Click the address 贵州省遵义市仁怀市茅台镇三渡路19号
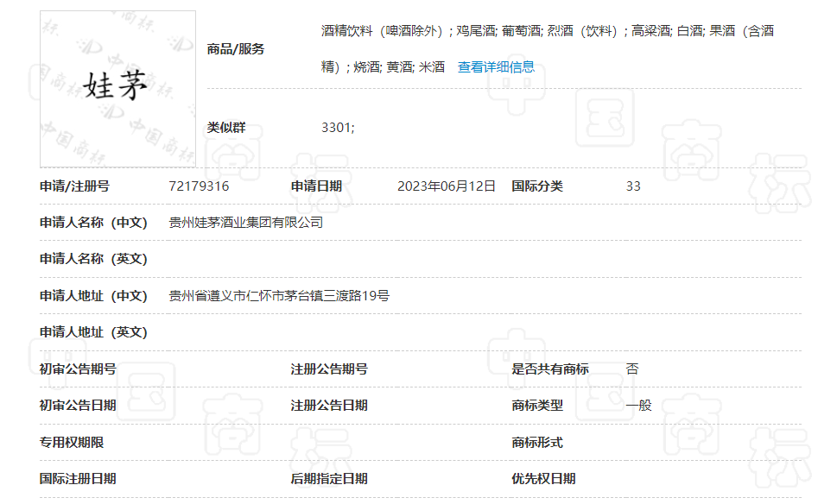 coord(279,296)
